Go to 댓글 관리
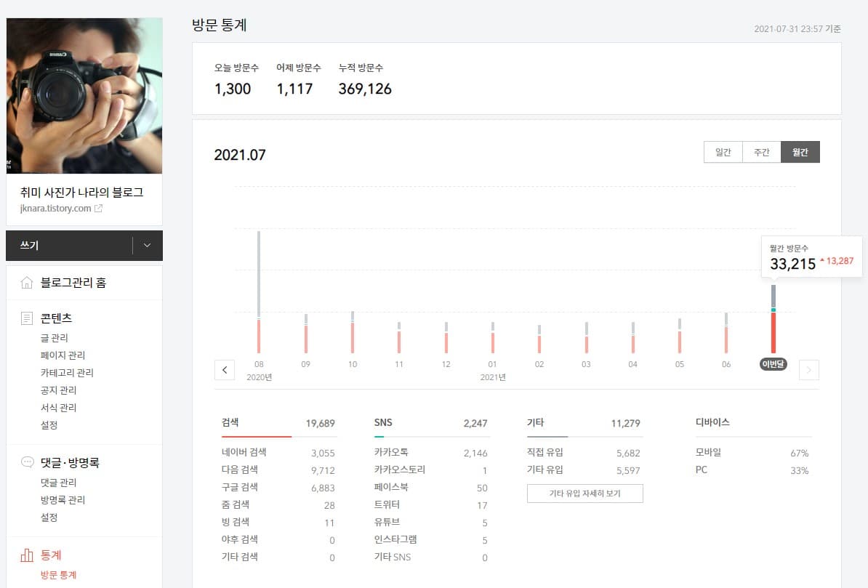 [59, 483]
